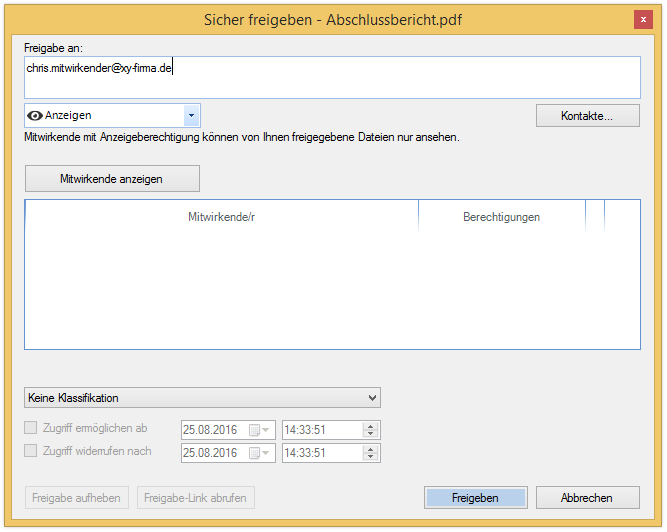The image size is (667, 532).
Task: Click the Berechtigungen column header
Action: click(502, 217)
